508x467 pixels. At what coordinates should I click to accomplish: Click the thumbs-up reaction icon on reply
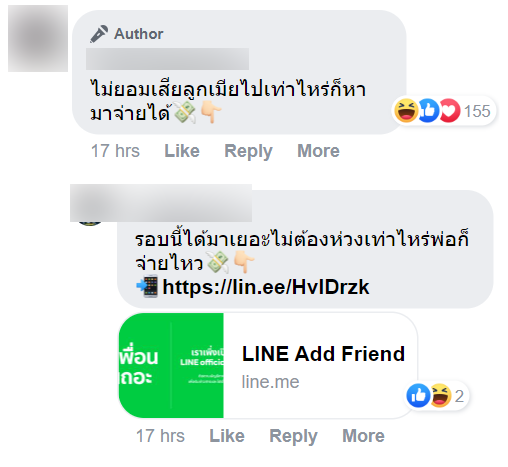(418, 396)
